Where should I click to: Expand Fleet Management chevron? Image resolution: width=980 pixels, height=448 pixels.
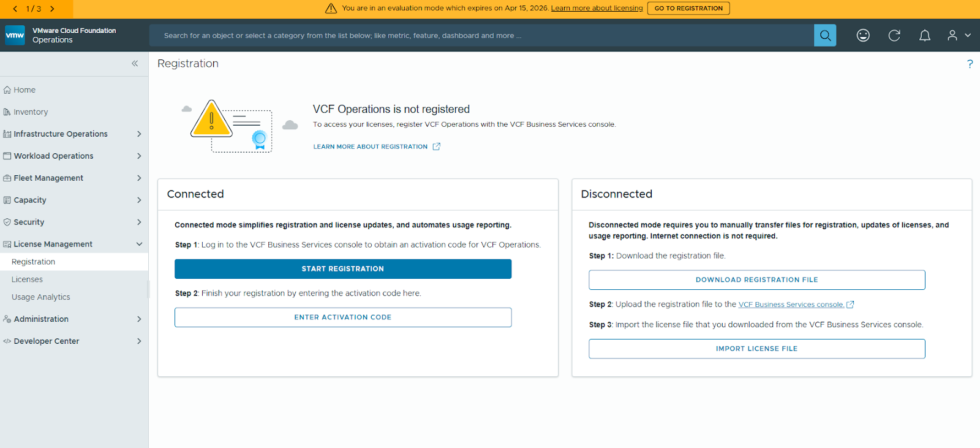pos(139,178)
